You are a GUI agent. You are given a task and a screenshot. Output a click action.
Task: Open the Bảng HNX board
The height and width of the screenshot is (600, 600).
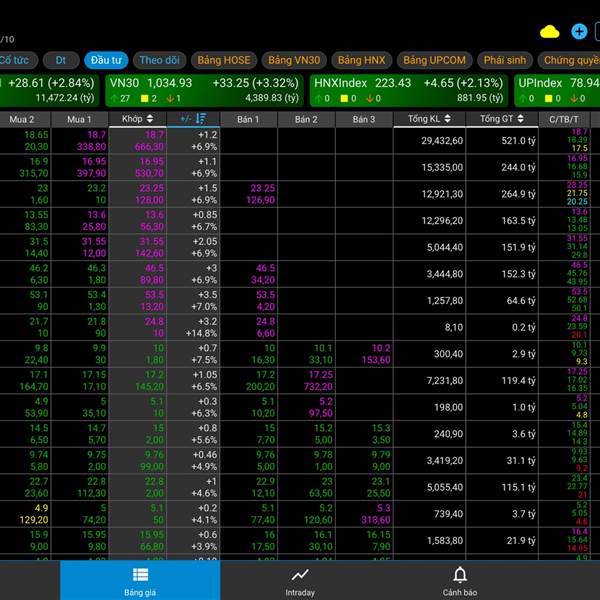[x=362, y=60]
